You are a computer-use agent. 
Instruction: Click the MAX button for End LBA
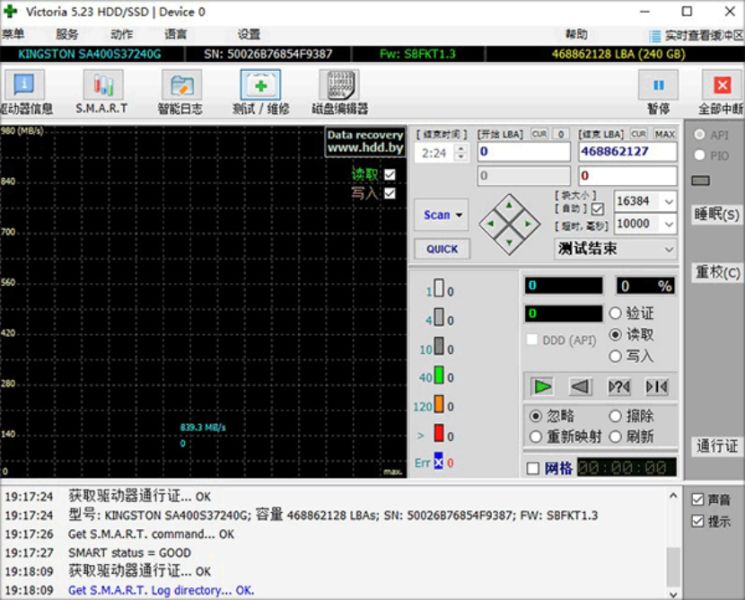[664, 134]
